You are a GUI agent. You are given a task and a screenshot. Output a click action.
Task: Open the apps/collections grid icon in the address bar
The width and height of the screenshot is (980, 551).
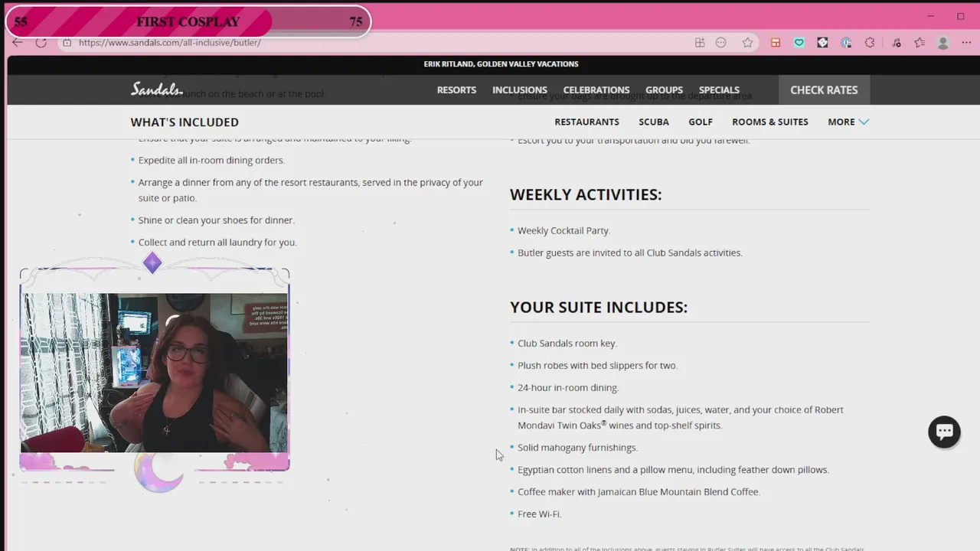(x=700, y=43)
